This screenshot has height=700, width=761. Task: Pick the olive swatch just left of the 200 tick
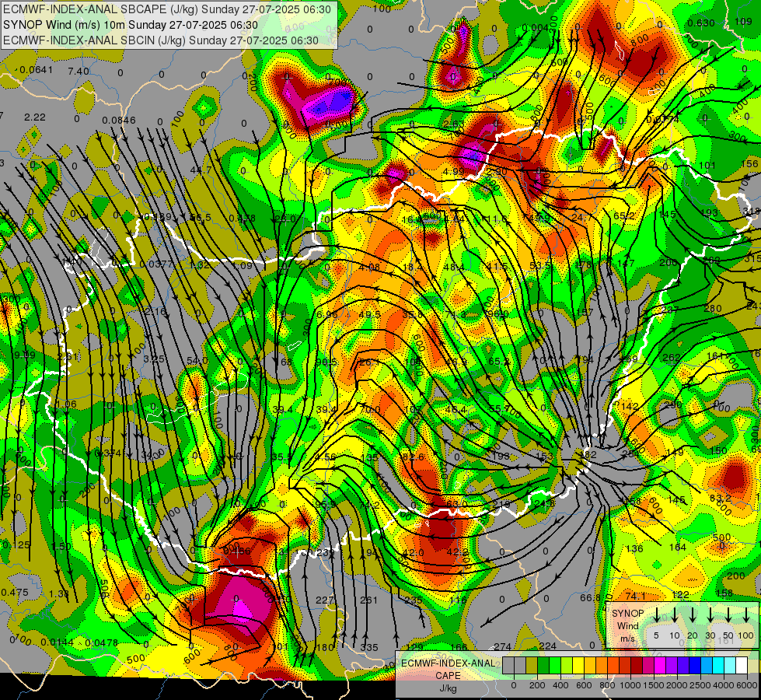click(x=532, y=665)
